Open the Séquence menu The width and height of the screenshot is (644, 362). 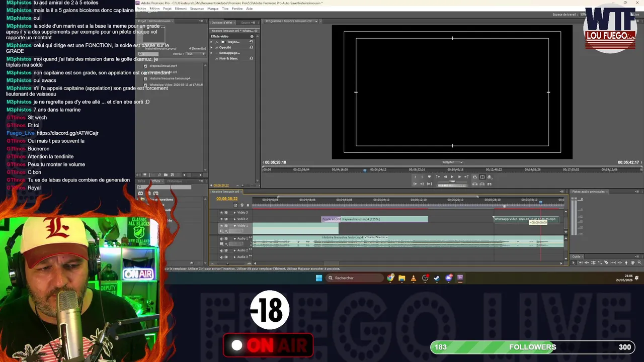click(x=197, y=9)
